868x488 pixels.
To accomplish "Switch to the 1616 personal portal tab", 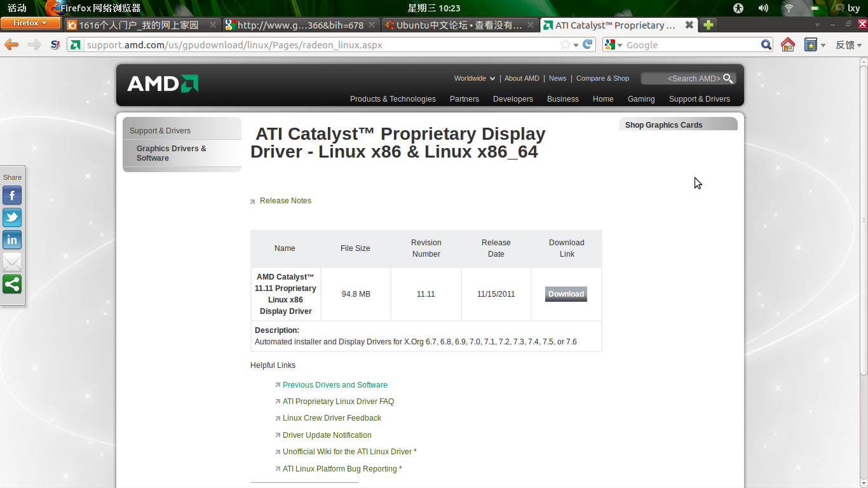I will (x=142, y=25).
